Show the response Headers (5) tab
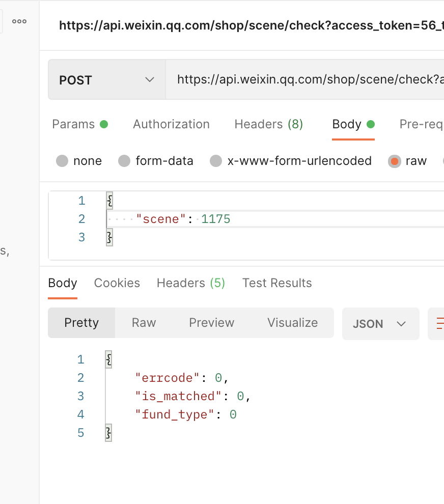 [190, 283]
